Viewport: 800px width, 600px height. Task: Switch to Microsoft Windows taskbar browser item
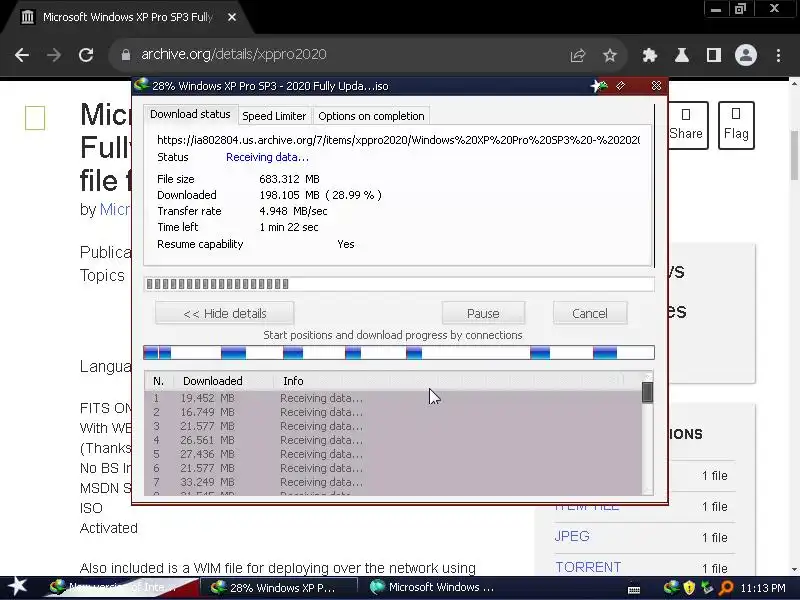(436, 588)
